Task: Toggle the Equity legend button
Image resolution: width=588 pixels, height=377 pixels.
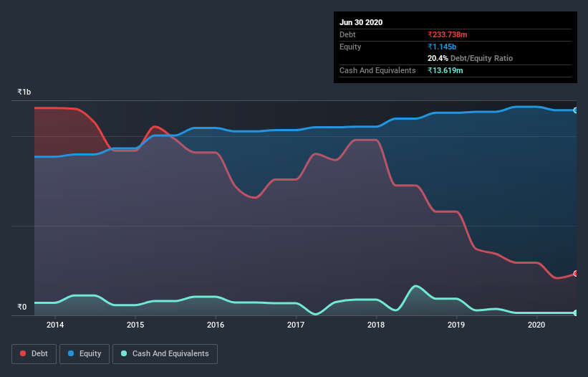Action: [85, 354]
